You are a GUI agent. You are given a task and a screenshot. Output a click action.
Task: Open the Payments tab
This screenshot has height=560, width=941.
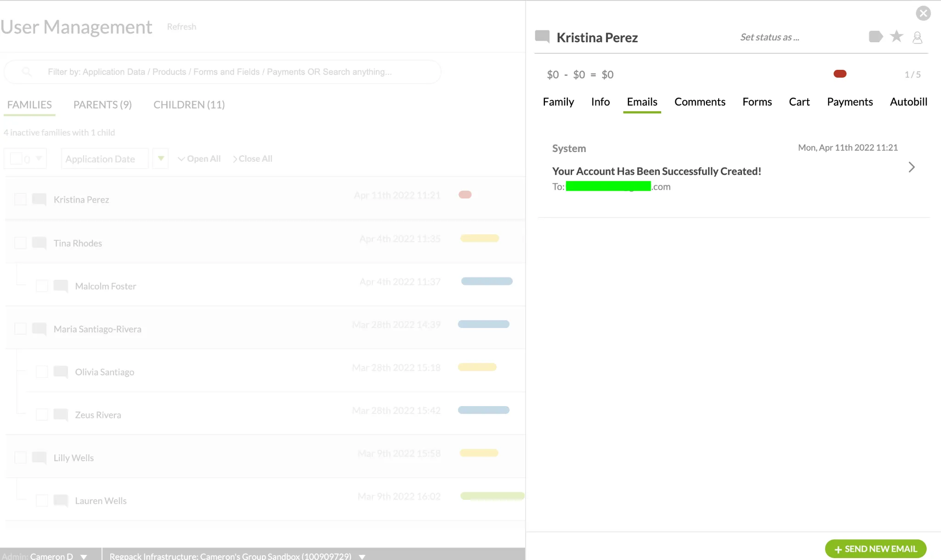[850, 102]
